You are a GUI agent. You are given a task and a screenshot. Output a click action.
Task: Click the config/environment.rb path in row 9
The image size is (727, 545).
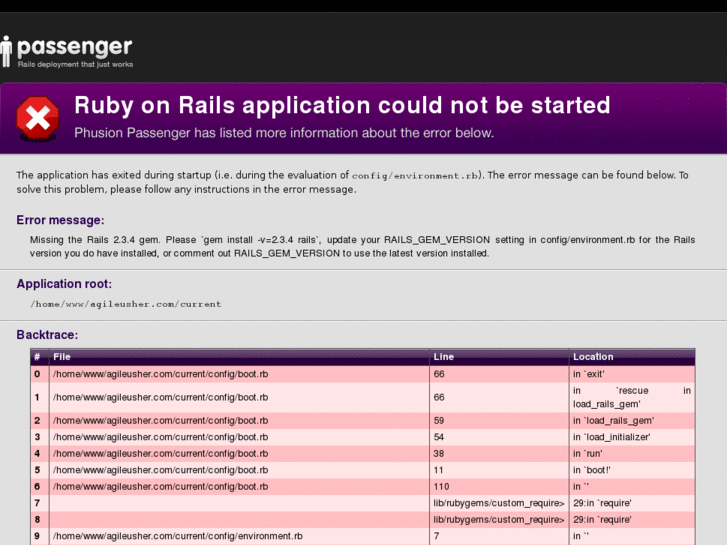(x=177, y=536)
